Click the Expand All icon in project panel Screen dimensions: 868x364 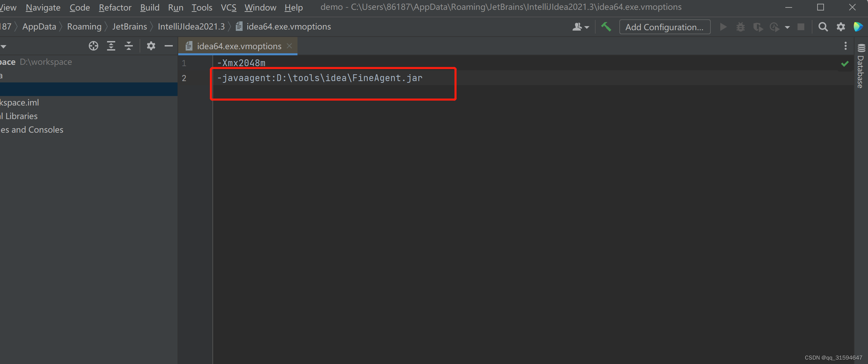point(111,46)
